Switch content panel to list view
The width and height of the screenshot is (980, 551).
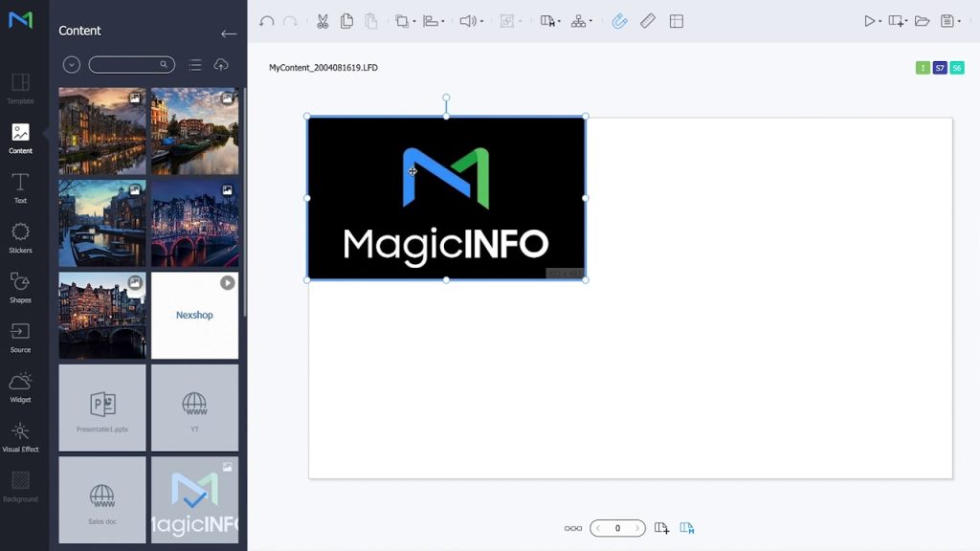tap(195, 64)
